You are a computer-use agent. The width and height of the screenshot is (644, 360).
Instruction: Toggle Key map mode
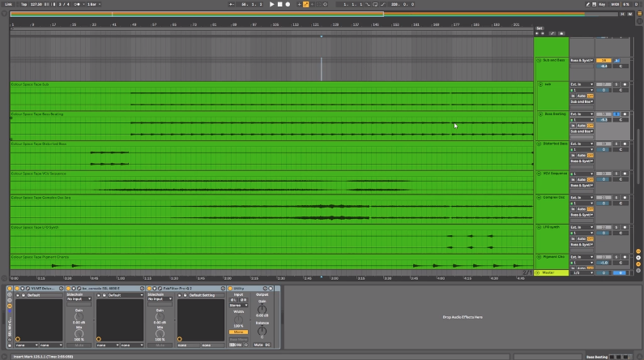point(602,4)
